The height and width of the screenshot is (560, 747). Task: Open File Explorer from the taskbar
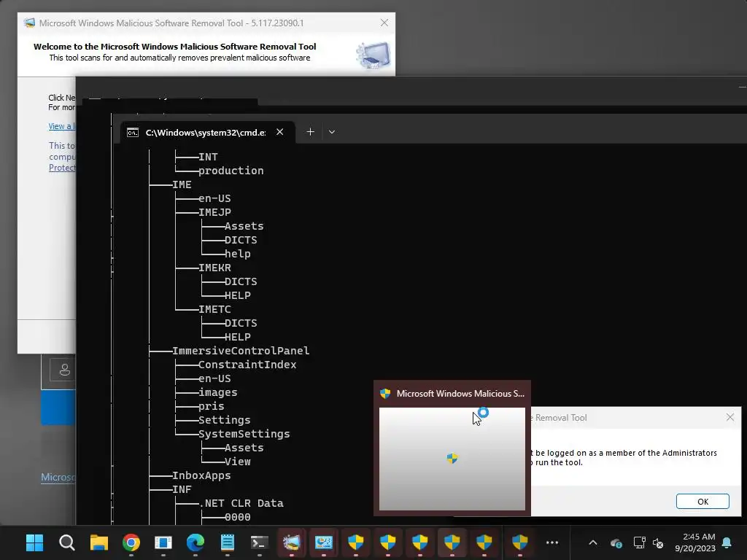point(99,542)
